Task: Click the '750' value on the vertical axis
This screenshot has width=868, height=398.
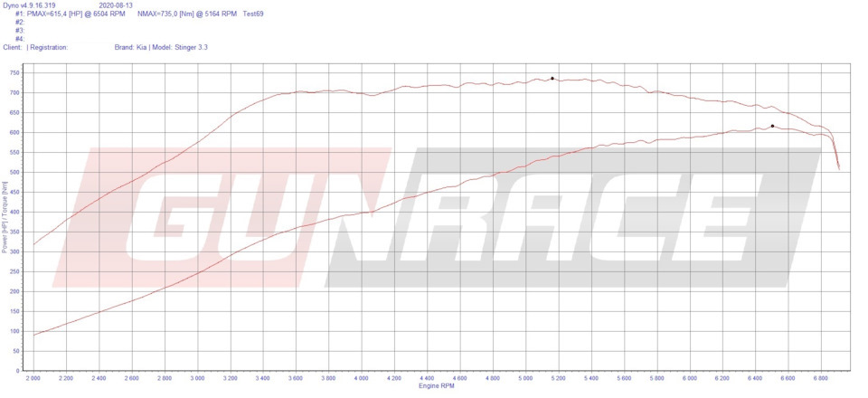Action: tap(14, 73)
